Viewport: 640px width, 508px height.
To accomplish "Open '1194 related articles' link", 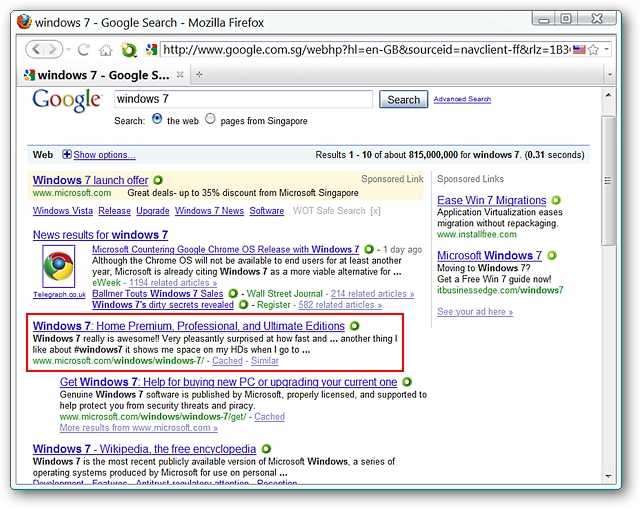I will 173,282.
